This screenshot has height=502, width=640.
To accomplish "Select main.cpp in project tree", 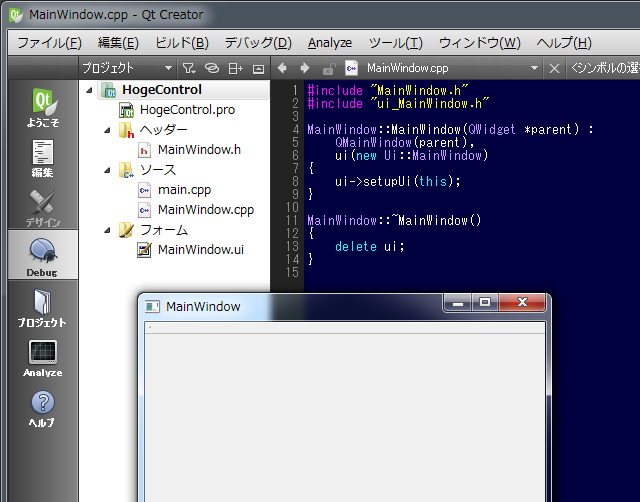I will pyautogui.click(x=184, y=190).
